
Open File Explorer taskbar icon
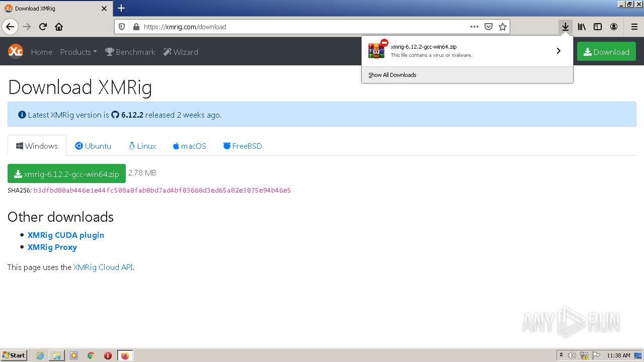pos(57,355)
